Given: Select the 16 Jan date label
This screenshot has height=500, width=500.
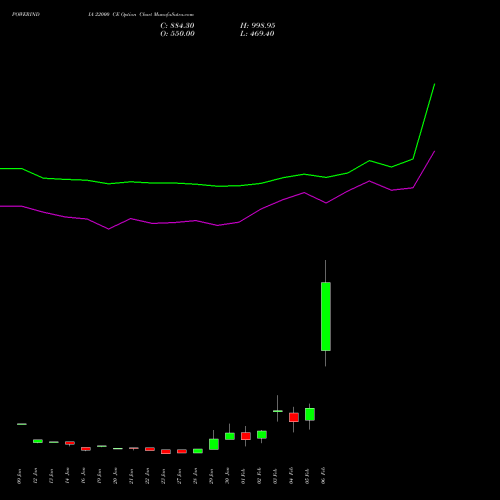Looking at the screenshot, I should point(83,476).
